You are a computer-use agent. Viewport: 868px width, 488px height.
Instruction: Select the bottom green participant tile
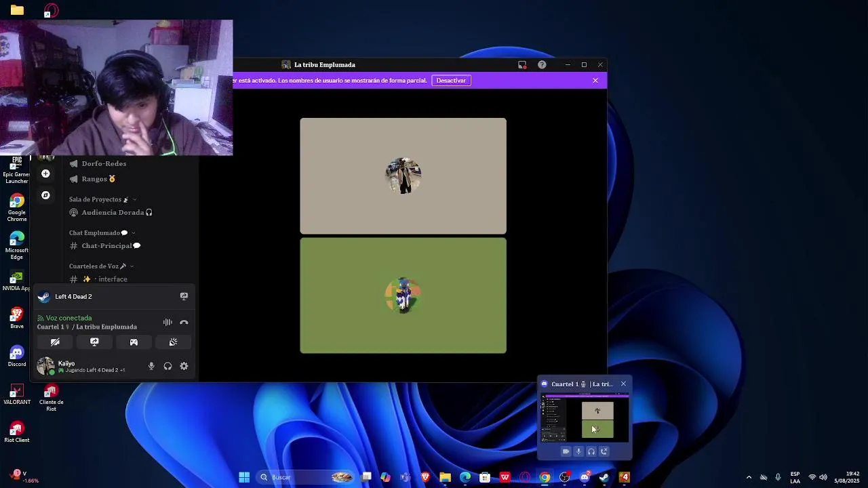[x=403, y=295]
